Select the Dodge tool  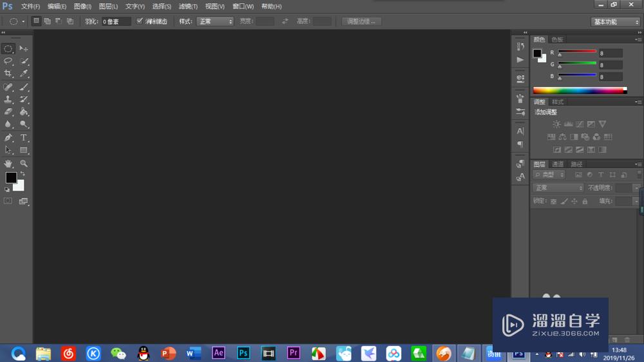(x=24, y=124)
